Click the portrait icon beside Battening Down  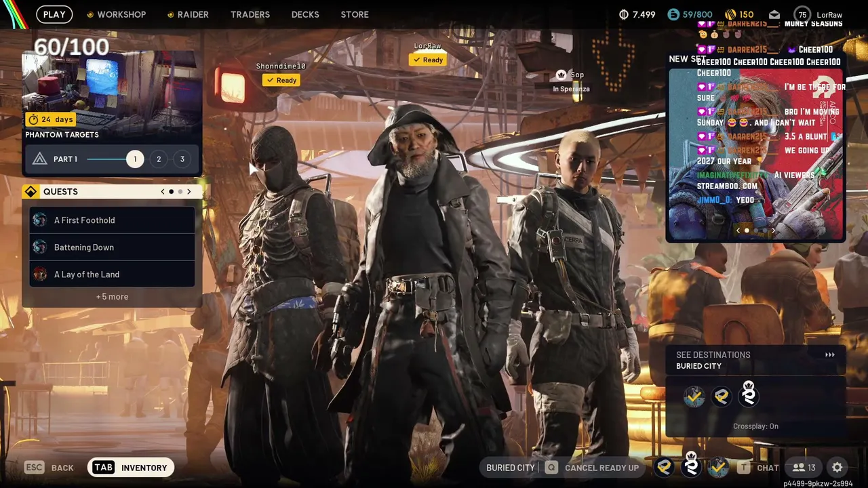(40, 247)
